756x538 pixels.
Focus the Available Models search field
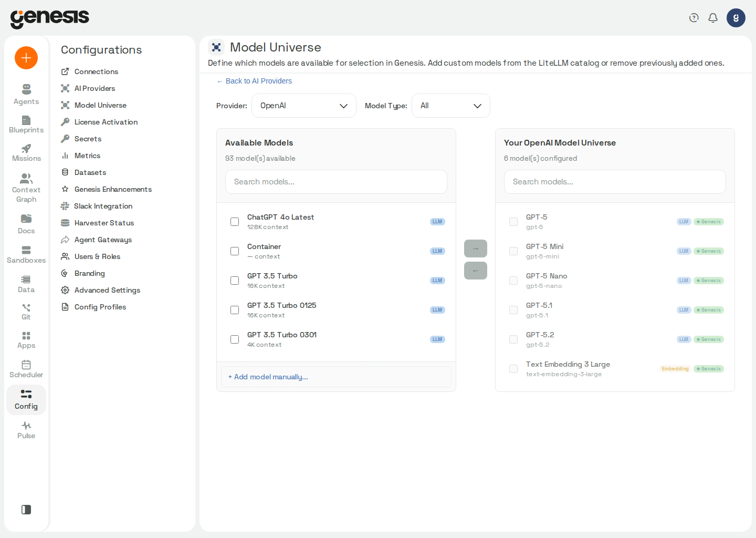tap(336, 182)
